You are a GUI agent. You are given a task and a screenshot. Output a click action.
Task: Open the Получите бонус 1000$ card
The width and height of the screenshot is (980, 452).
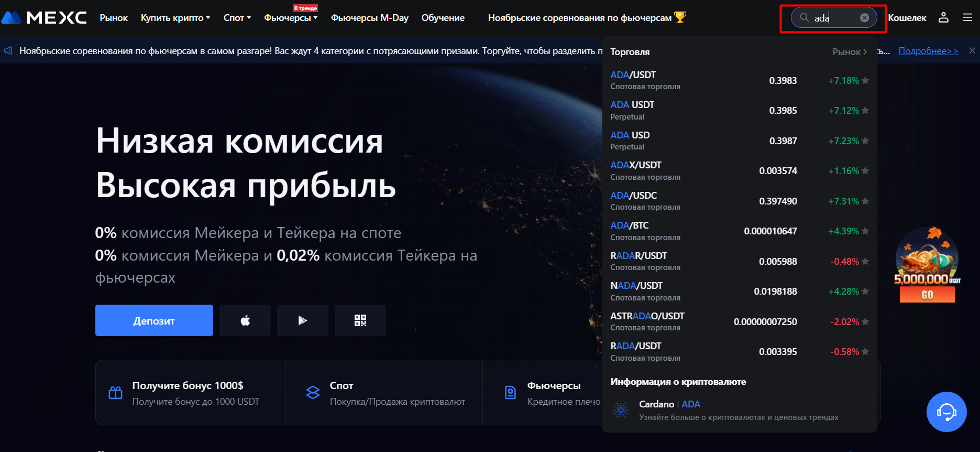[x=190, y=393]
